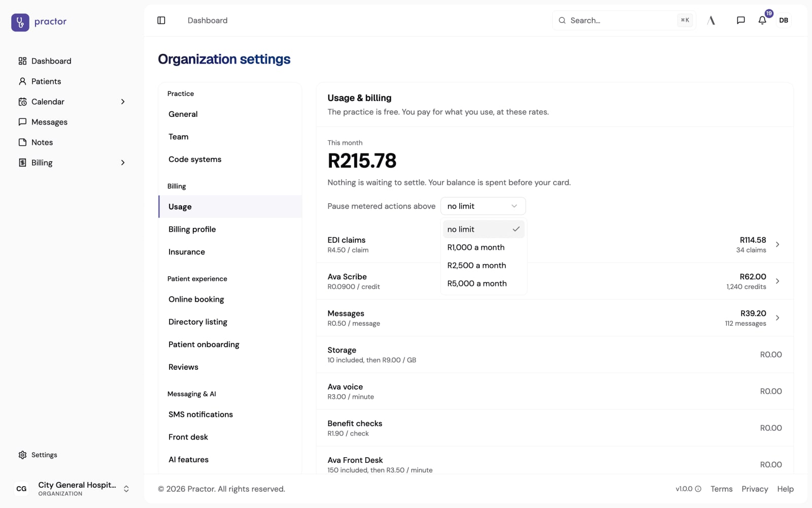Click the CG organization avatar
Screen dimensions: 812x508
[21, 489]
